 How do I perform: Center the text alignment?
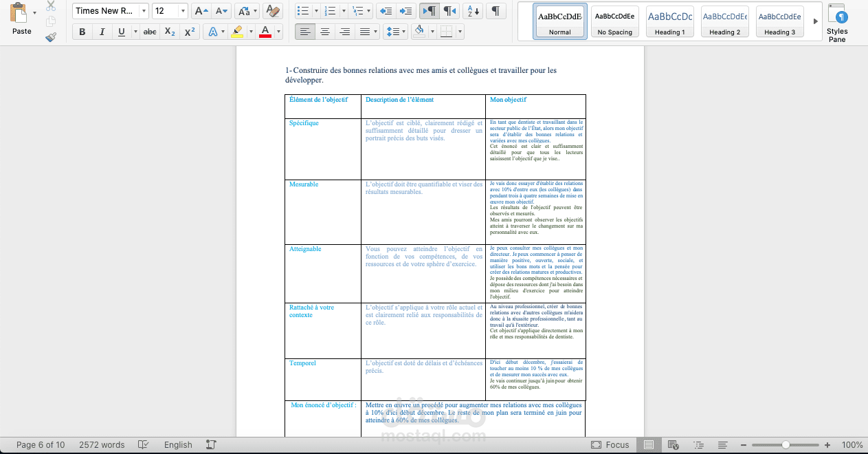click(325, 32)
